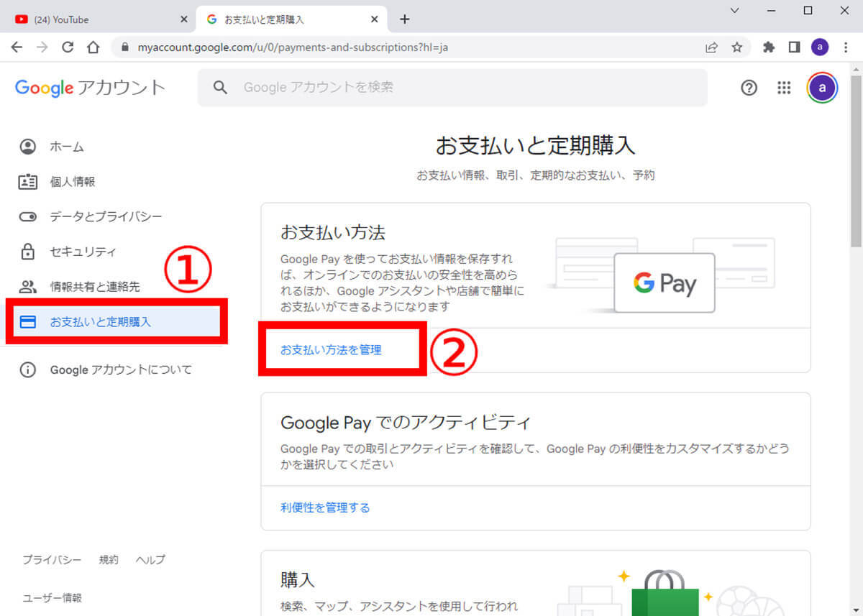
Task: Click the 利便性を管理する link
Action: point(325,507)
